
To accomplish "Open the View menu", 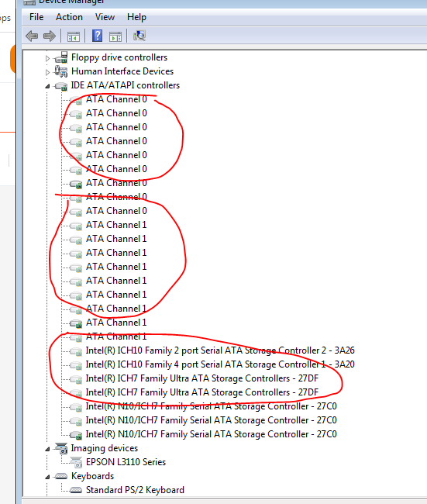I will pos(105,17).
